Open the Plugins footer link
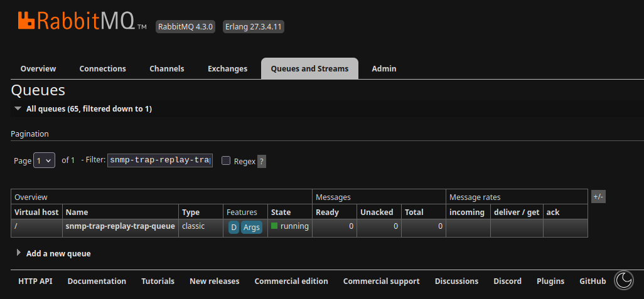Image resolution: width=644 pixels, height=299 pixels. click(x=550, y=281)
